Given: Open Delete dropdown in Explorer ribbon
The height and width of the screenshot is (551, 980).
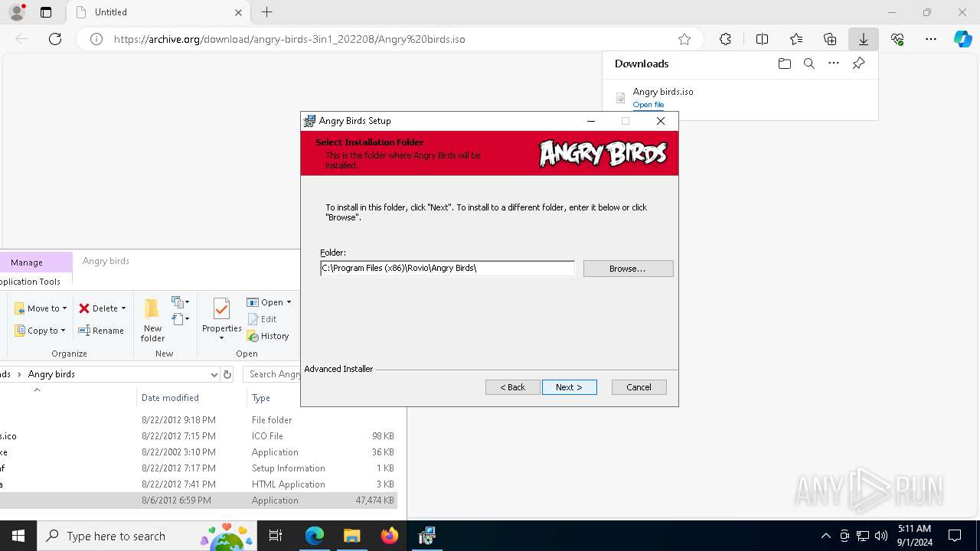Looking at the screenshot, I should pos(102,308).
